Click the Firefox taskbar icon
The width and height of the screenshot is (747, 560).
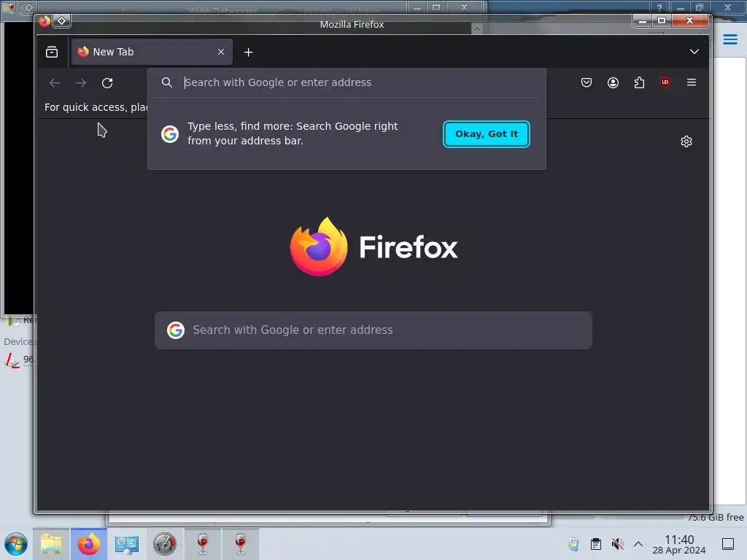coord(89,544)
